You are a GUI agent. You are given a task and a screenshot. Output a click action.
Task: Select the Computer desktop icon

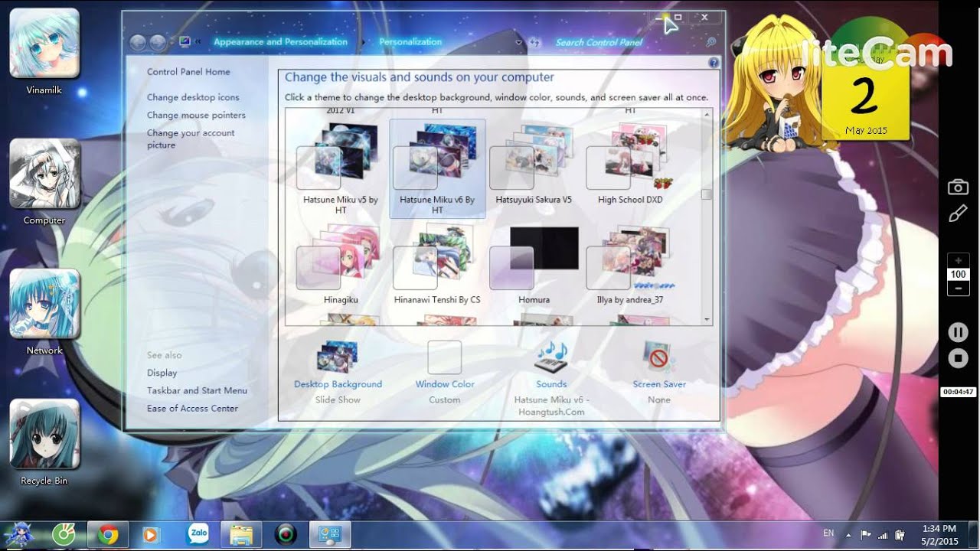pos(44,182)
